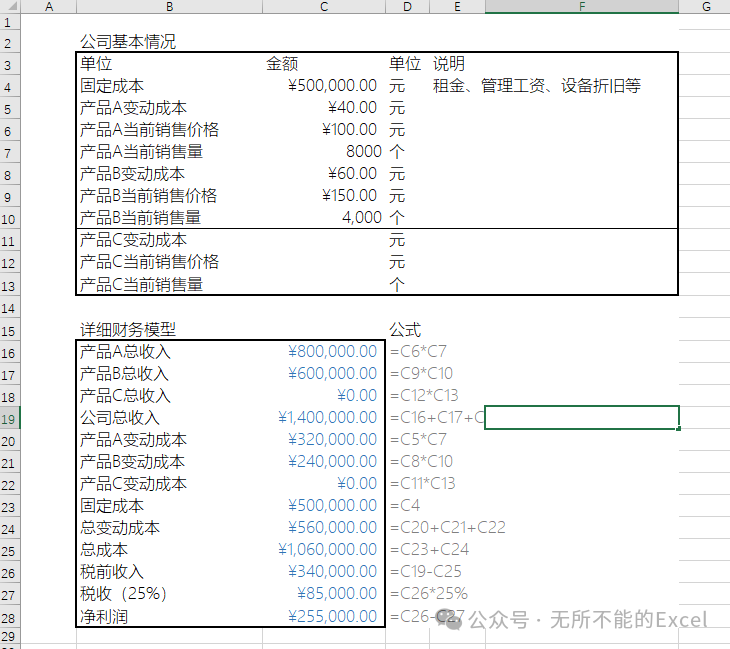
Task: Click the label 产品A变动成本 in row 5
Action: (x=133, y=108)
